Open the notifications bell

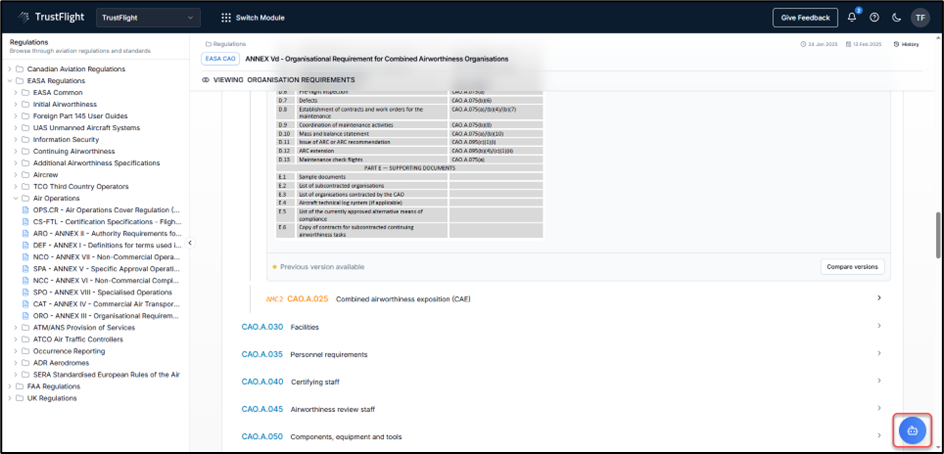pos(852,17)
